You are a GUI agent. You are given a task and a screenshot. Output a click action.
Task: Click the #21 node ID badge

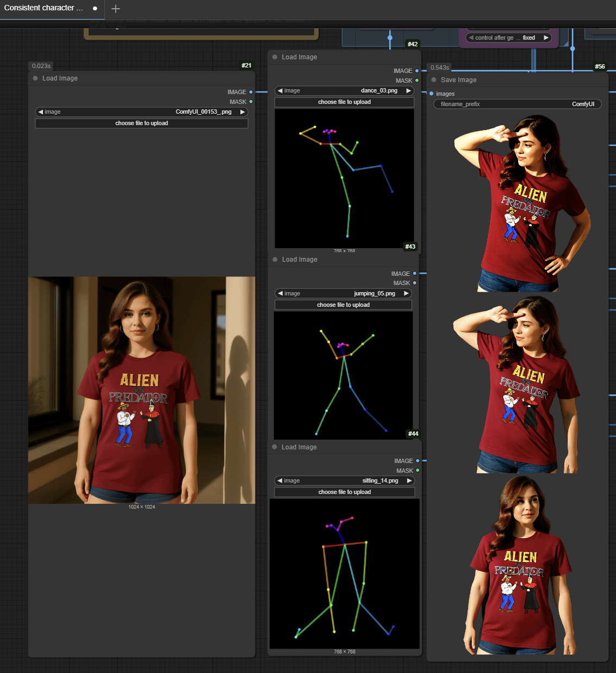(246, 65)
